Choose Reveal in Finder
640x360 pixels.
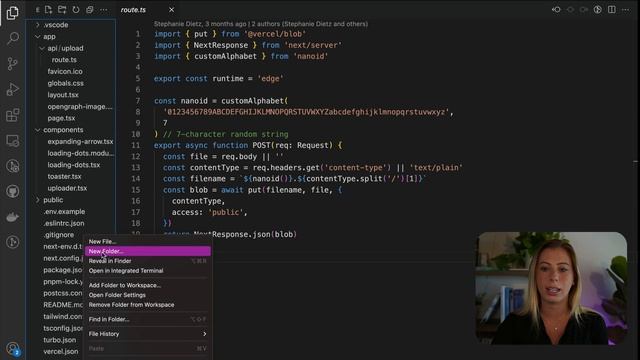(148, 261)
